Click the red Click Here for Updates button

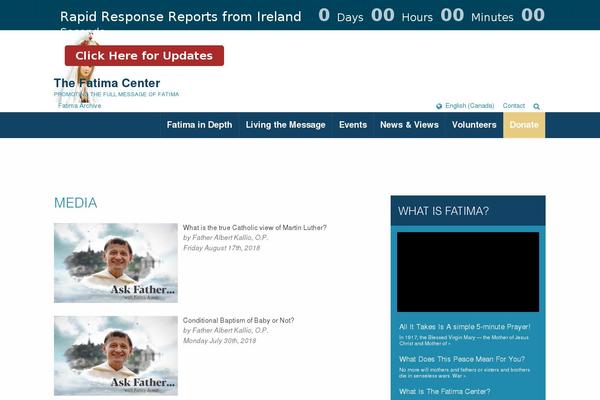[144, 56]
